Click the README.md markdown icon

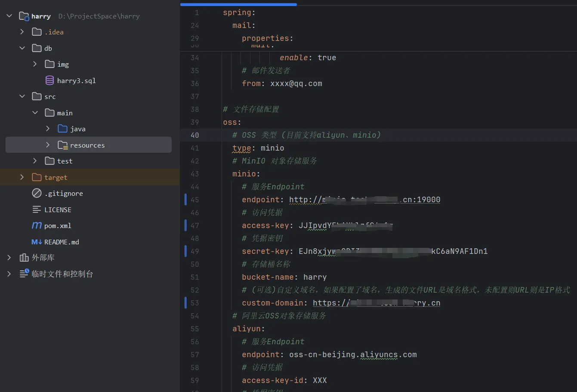pos(37,242)
